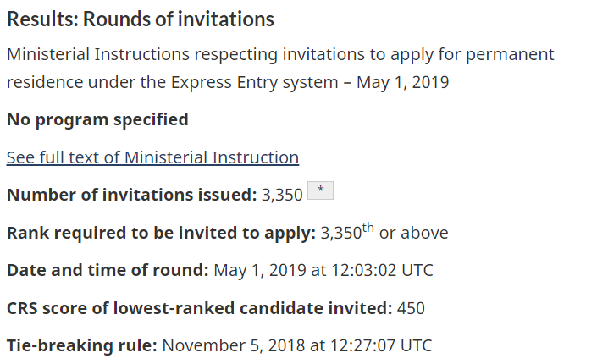Click the November 5, 2018 tie-breaking timestamp
608x364 pixels.
coord(296,345)
